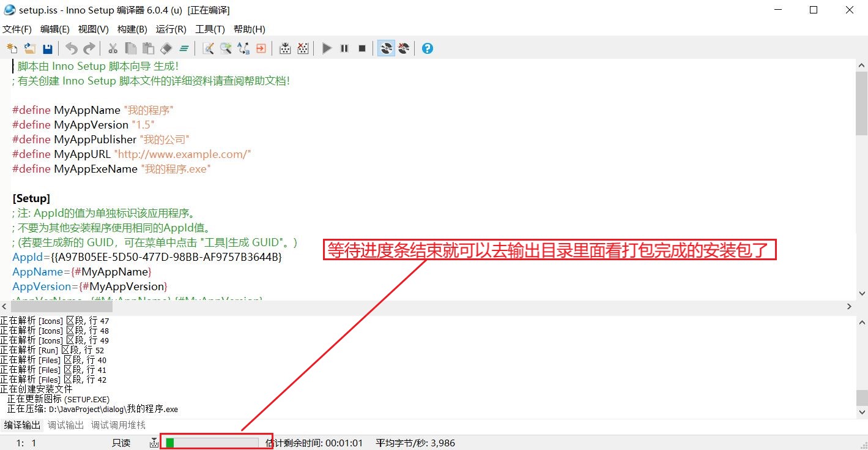This screenshot has height=450, width=868.
Task: Switch to the 调试输出 tab
Action: (65, 425)
